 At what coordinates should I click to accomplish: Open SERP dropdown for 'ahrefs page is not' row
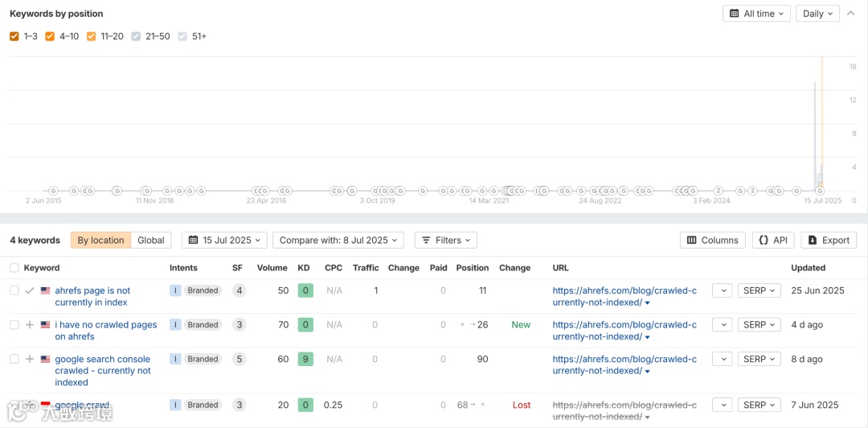point(759,290)
